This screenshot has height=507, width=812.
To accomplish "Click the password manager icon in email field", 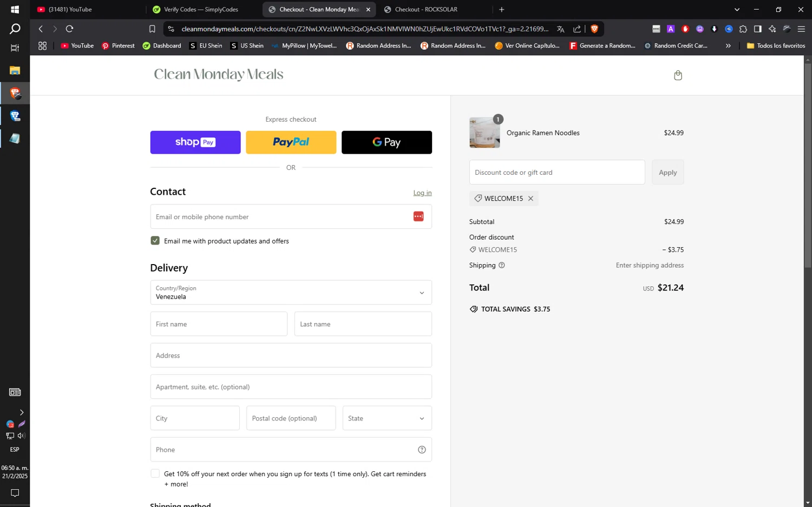I will point(418,216).
